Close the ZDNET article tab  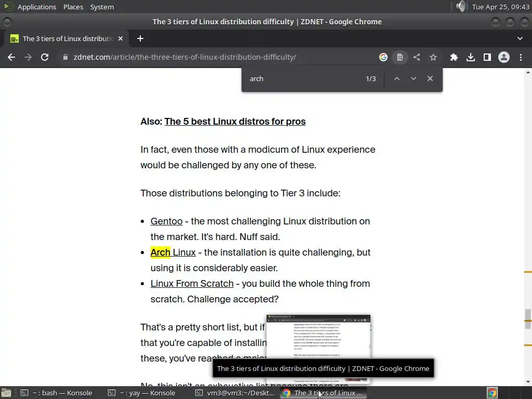pyautogui.click(x=121, y=38)
